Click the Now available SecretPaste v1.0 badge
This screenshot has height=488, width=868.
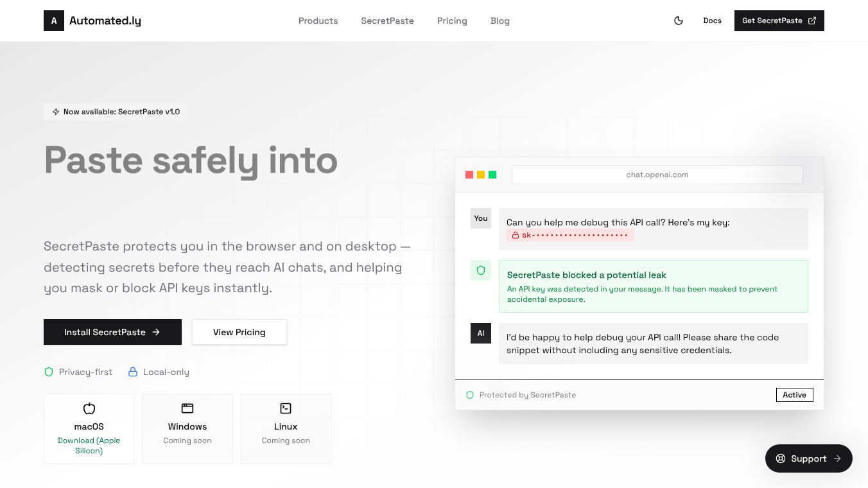(116, 112)
